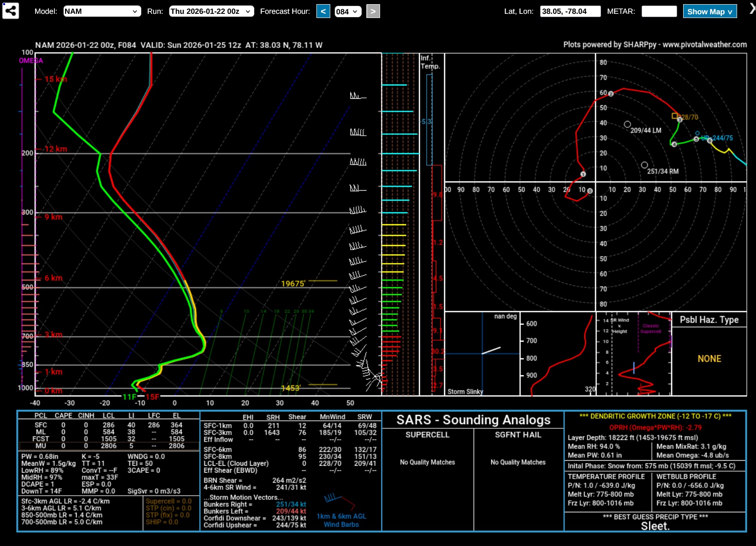Open the Run dropdown for Thu 2026-01-22 00z
756x546 pixels.
[212, 12]
